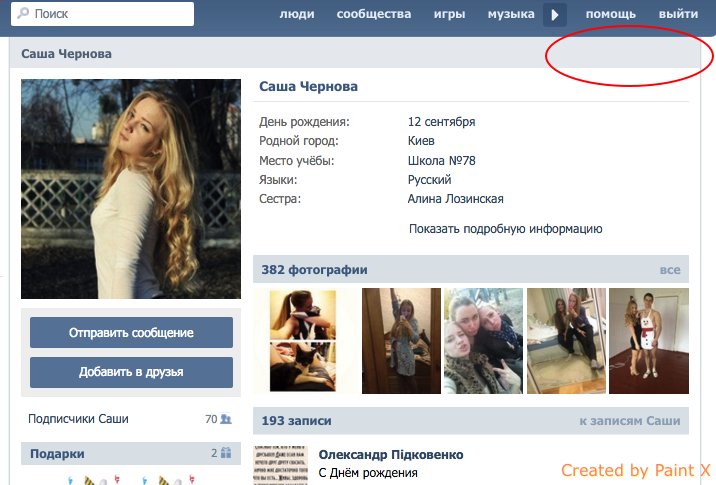This screenshot has width=716, height=485.
Task: Go to к записям Саши link
Action: click(630, 421)
